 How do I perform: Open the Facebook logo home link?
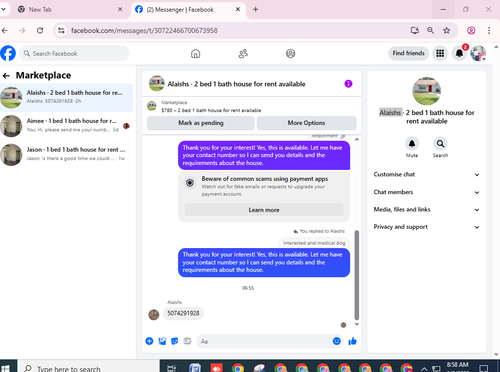coord(8,53)
